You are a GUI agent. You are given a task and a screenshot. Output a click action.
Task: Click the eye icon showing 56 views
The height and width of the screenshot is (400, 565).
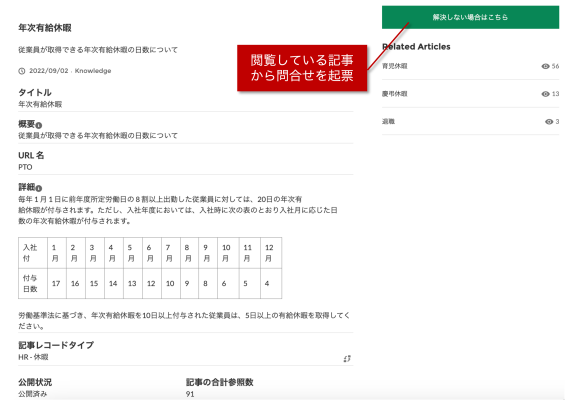[546, 66]
